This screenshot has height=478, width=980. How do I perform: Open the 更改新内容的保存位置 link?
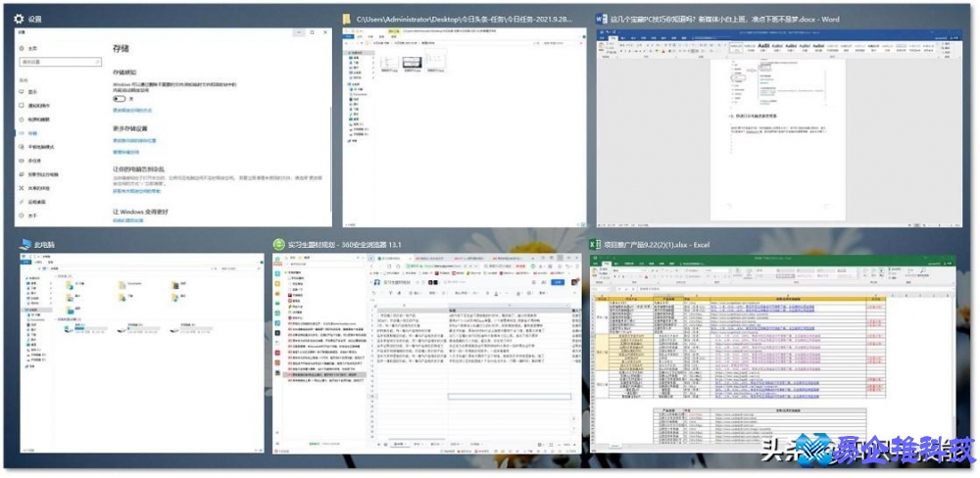[135, 141]
